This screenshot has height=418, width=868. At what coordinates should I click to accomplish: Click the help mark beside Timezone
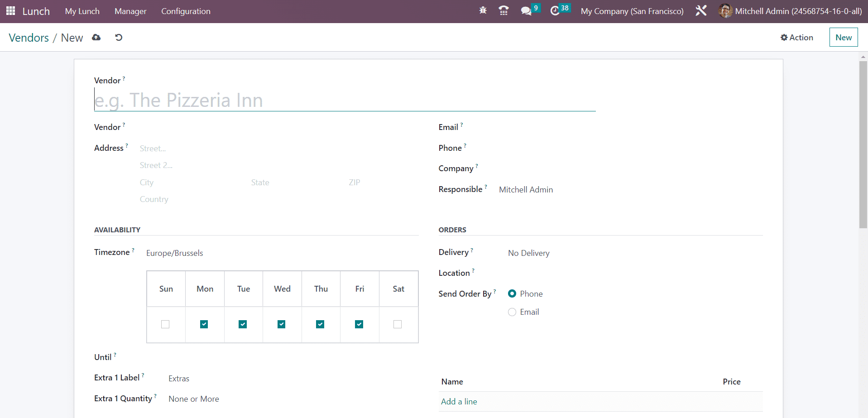pos(133,250)
